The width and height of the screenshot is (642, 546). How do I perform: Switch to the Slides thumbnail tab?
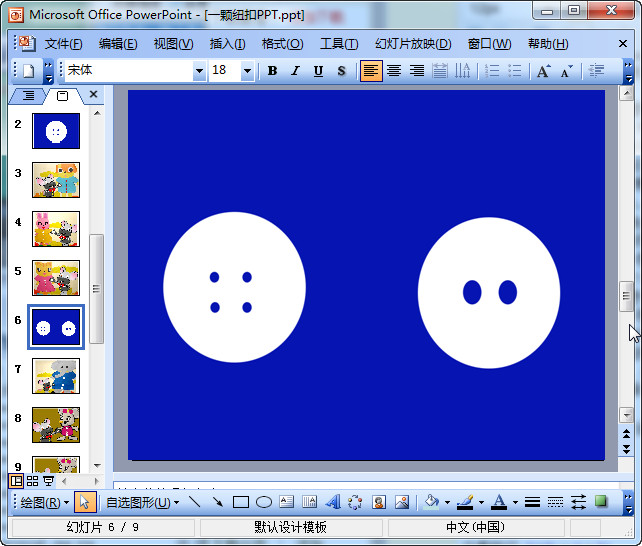(62, 96)
